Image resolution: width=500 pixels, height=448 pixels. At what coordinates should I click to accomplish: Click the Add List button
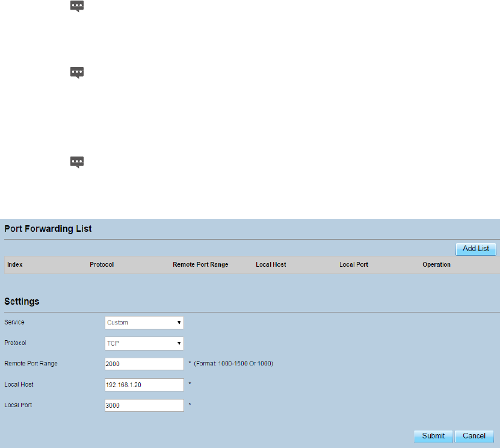[476, 249]
